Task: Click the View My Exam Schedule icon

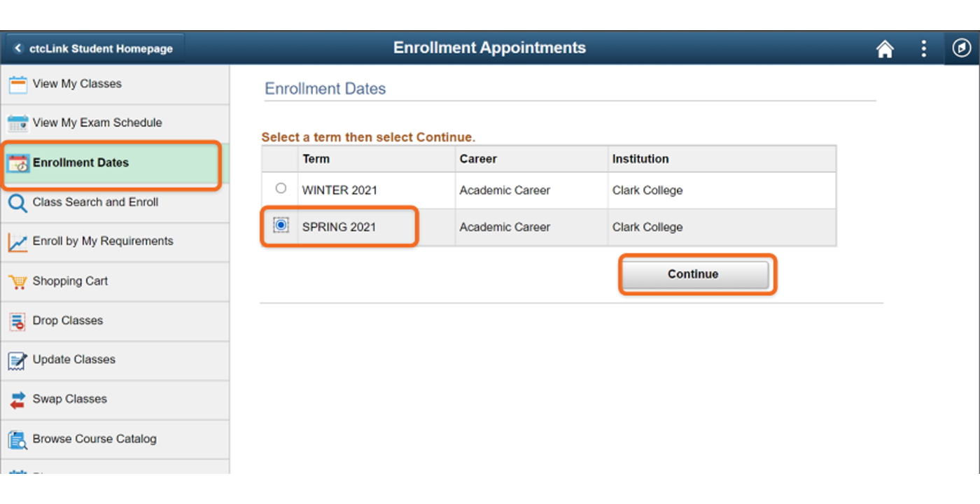Action: (x=17, y=124)
